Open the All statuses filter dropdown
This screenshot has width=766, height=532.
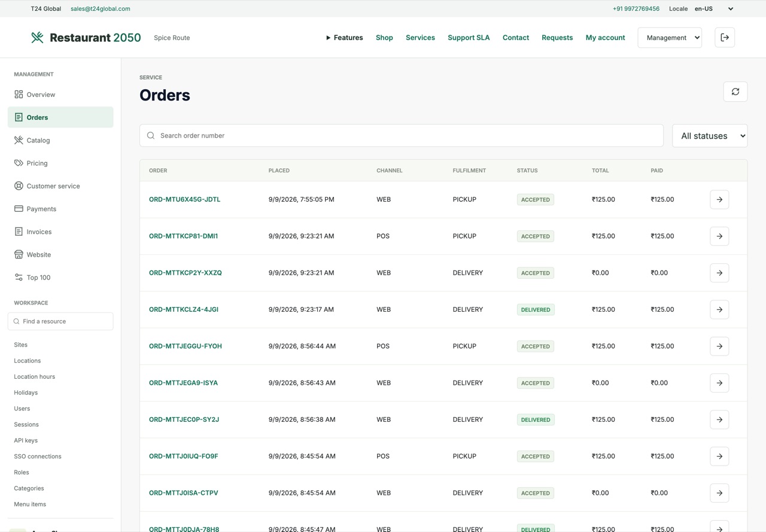coord(710,136)
